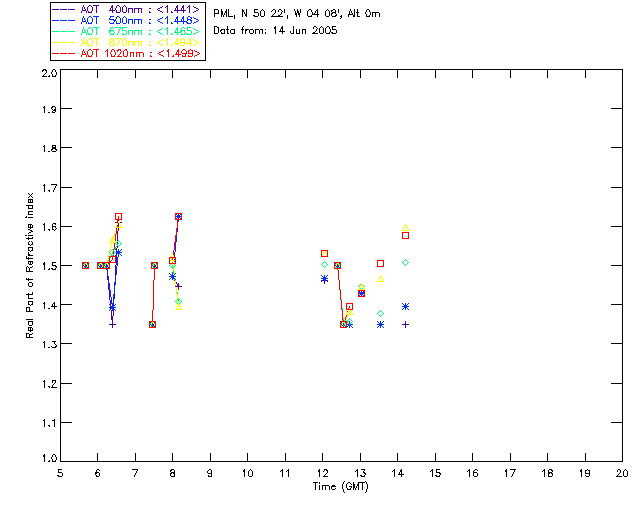Viewport: 640px width, 512px height.
Task: Click the legend entry AOT 675nm : <1.465>
Action: 126,31
